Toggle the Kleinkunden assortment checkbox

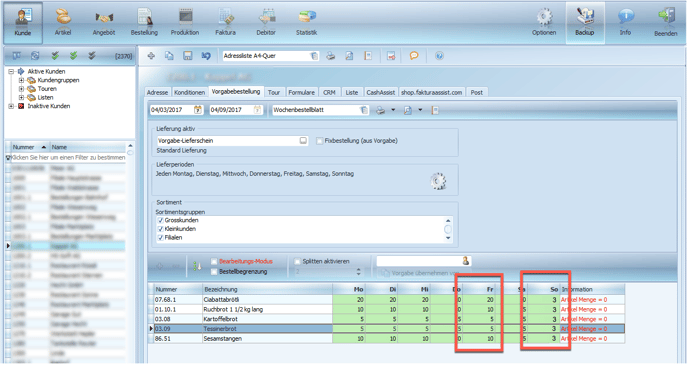click(161, 229)
